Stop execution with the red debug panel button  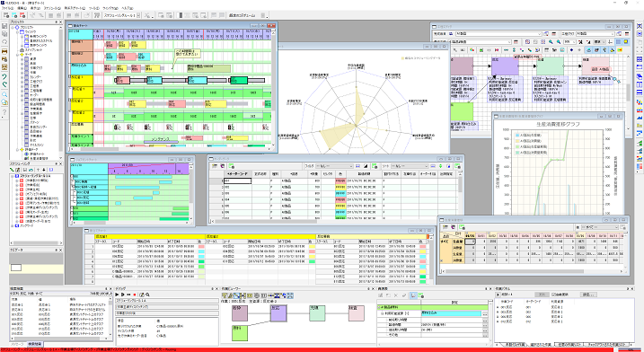[135, 295]
